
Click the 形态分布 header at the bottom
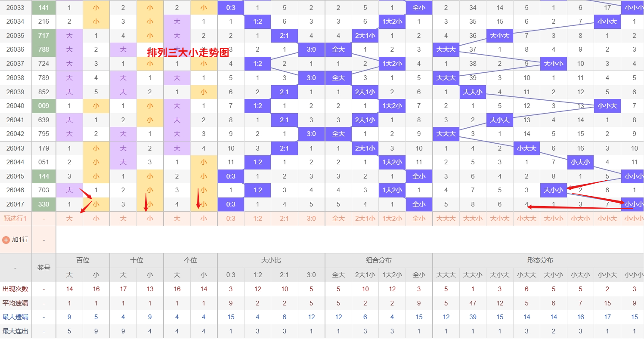540,260
